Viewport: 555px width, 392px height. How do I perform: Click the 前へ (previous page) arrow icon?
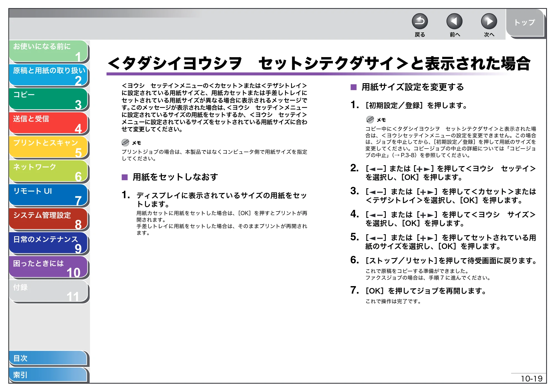click(454, 21)
